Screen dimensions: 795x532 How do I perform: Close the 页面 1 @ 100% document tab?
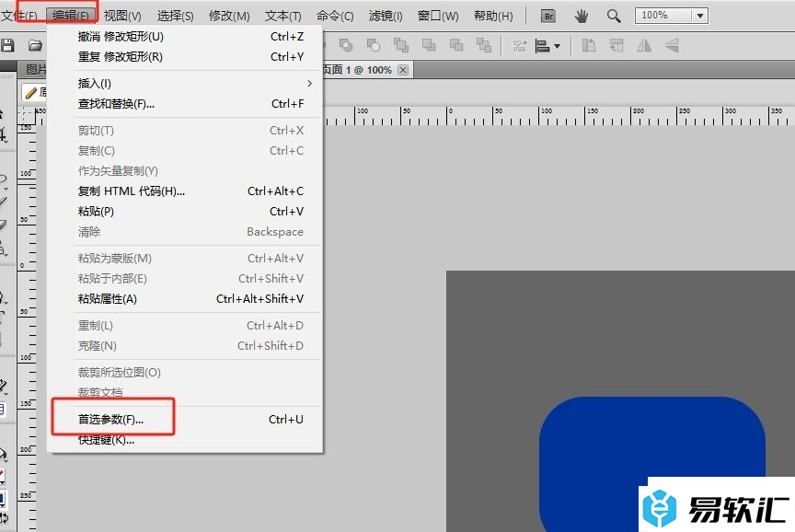point(403,70)
